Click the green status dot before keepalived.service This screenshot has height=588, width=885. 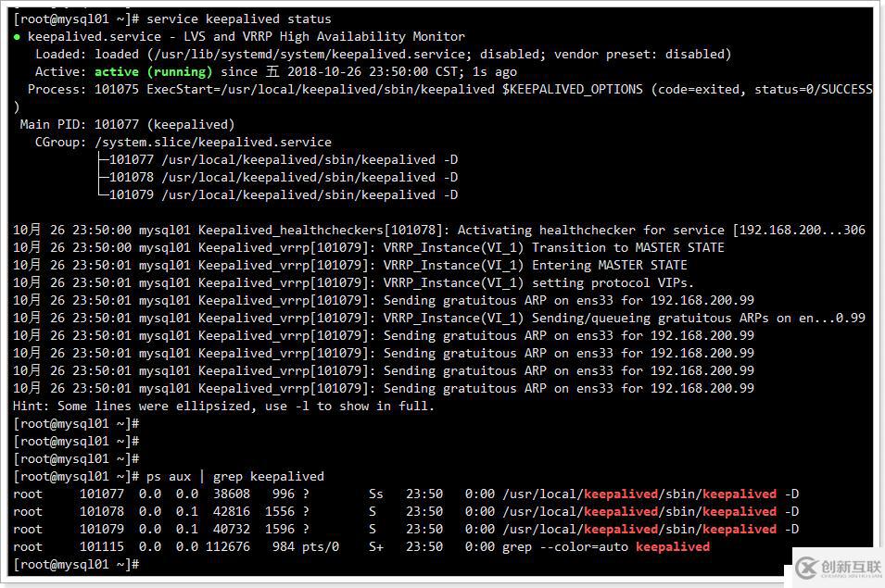(18, 37)
